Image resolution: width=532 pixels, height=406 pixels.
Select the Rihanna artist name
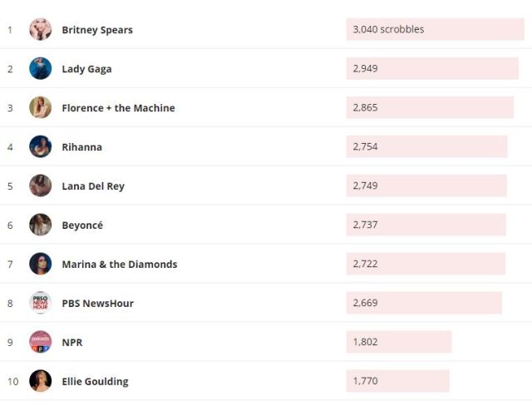click(x=81, y=147)
